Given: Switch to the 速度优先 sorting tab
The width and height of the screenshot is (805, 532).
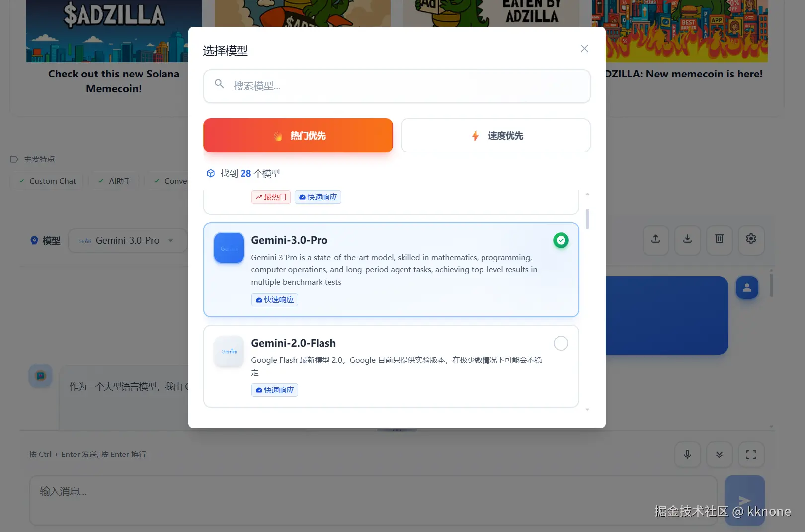Looking at the screenshot, I should pos(495,136).
